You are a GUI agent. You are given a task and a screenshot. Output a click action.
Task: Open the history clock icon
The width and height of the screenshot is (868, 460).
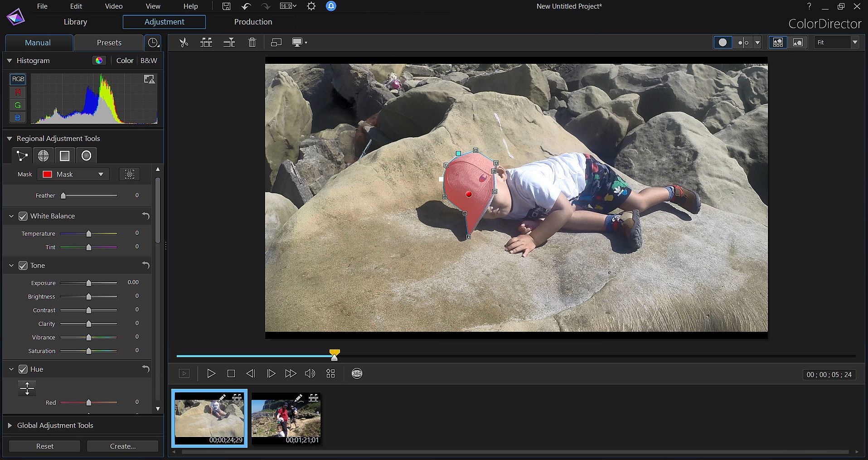point(154,43)
